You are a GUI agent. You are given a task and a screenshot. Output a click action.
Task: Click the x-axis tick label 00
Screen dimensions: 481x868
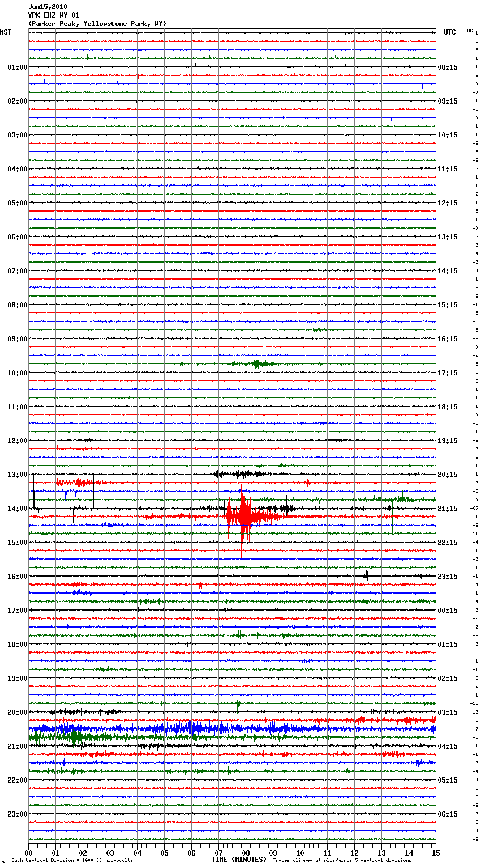click(x=29, y=853)
